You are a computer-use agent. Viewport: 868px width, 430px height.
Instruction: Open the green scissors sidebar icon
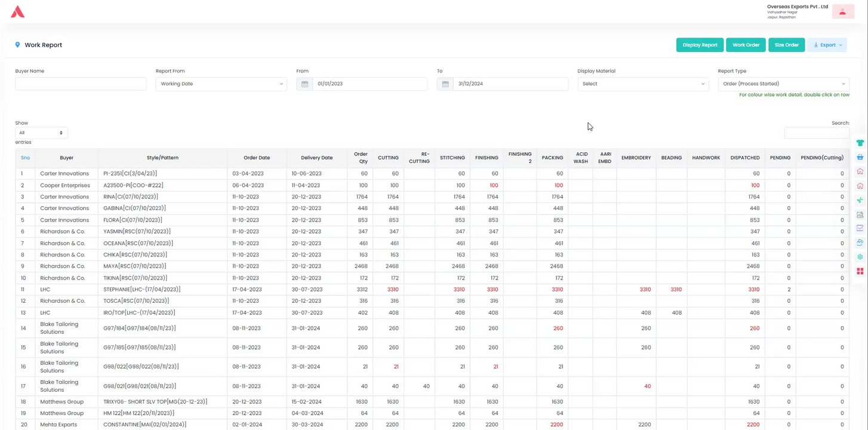click(860, 200)
